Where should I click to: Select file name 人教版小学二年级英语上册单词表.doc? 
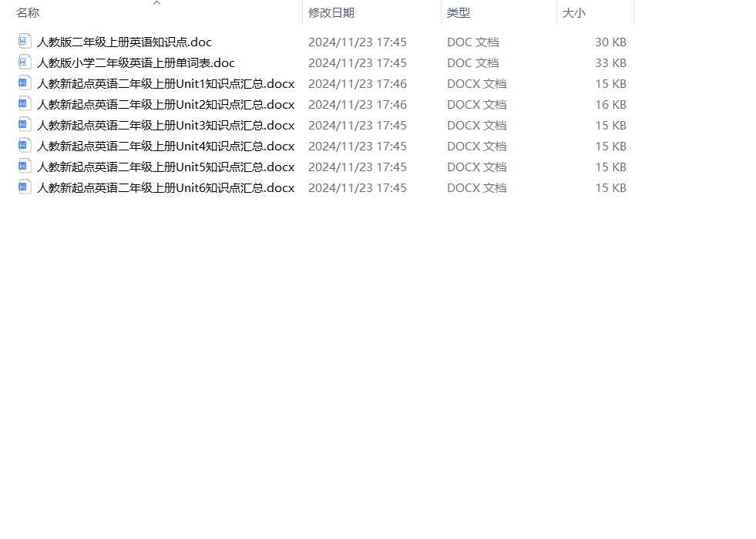click(x=136, y=62)
